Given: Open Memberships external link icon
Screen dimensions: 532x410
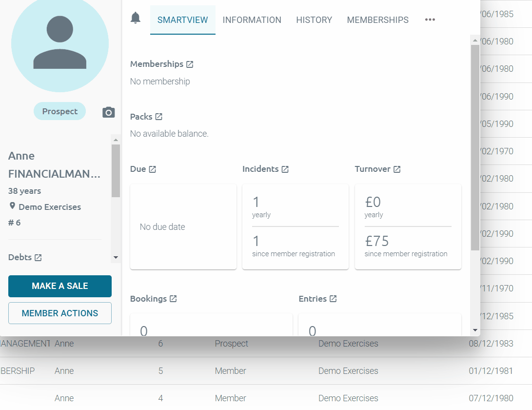Looking at the screenshot, I should [x=190, y=64].
